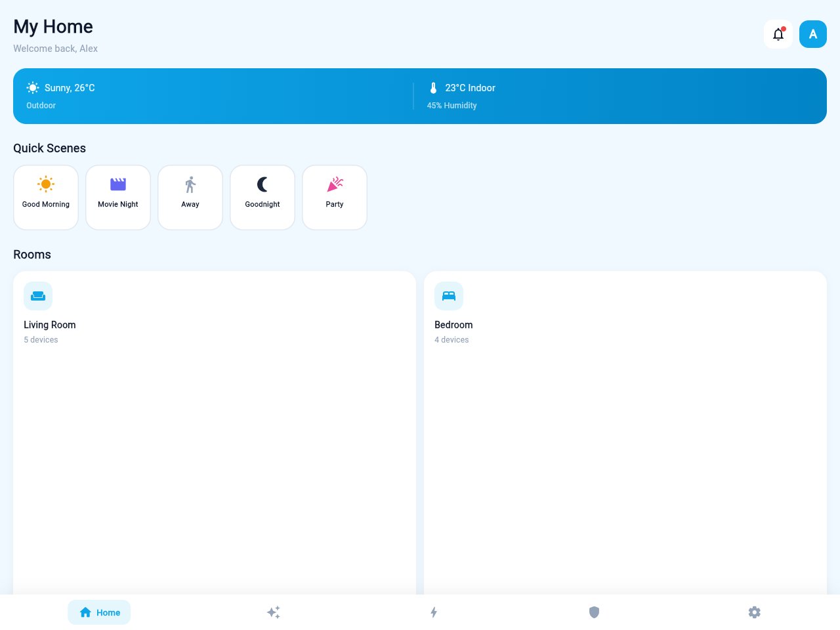Click the Bedroom room name

click(x=453, y=325)
